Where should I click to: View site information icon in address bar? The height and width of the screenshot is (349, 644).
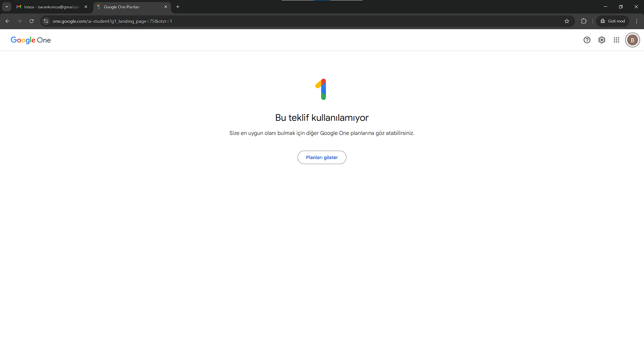[x=46, y=21]
